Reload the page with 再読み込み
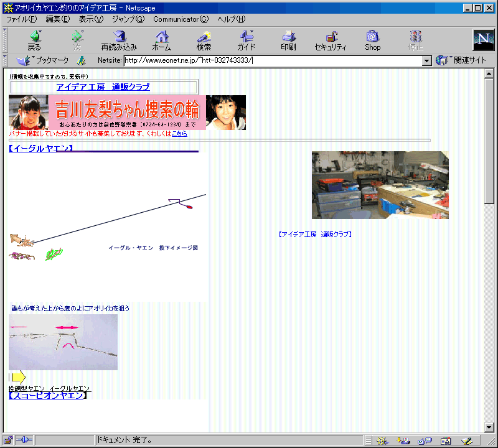Screen dimensions: 498x448 (119, 40)
